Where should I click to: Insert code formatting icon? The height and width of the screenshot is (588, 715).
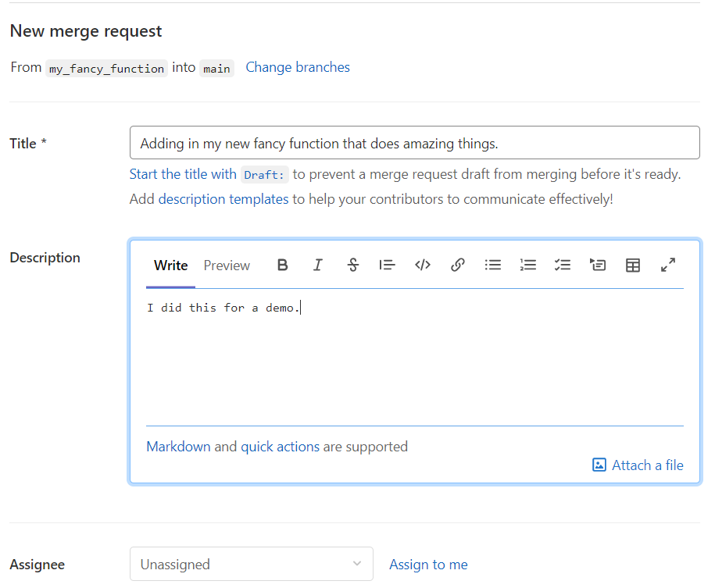423,265
